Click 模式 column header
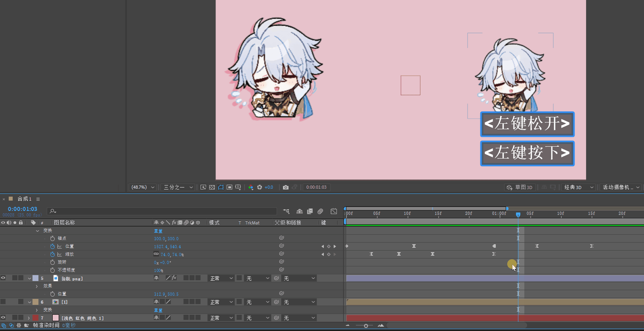Screen dimensions: 644x331 pos(214,222)
